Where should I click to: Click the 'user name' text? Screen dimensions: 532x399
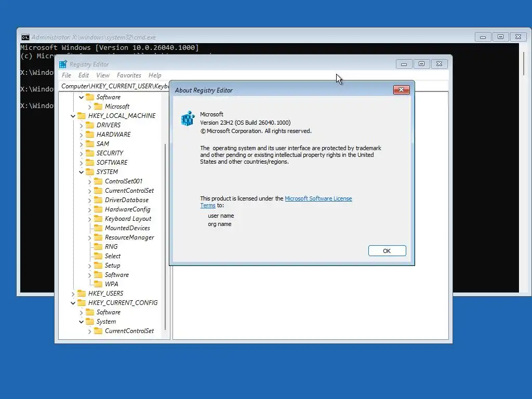coord(221,216)
